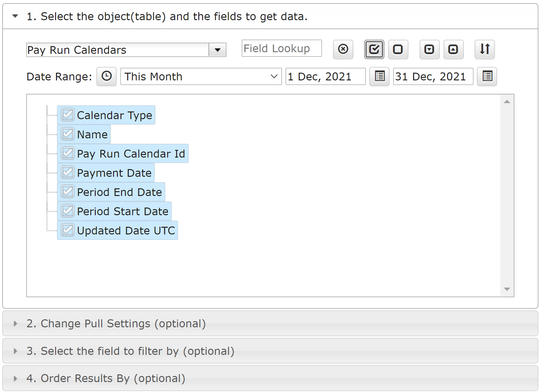Select the Period Start Date tree label
The height and width of the screenshot is (392, 540).
123,211
